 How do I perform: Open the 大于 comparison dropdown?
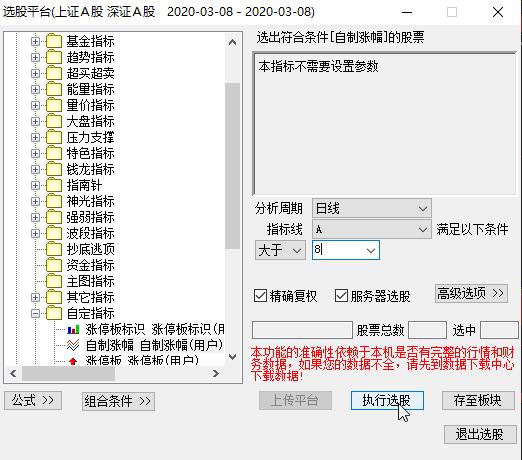280,250
